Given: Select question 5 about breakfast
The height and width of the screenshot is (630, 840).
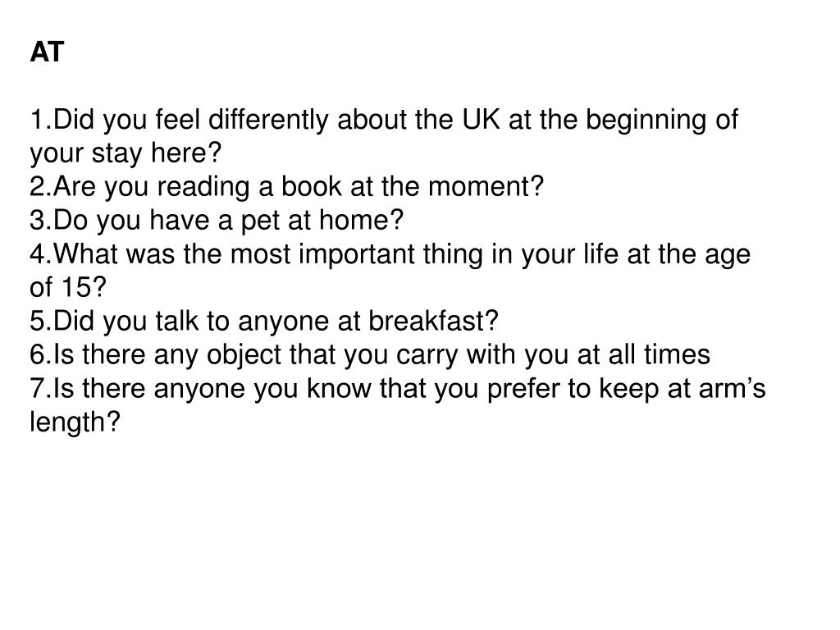Looking at the screenshot, I should [264, 322].
